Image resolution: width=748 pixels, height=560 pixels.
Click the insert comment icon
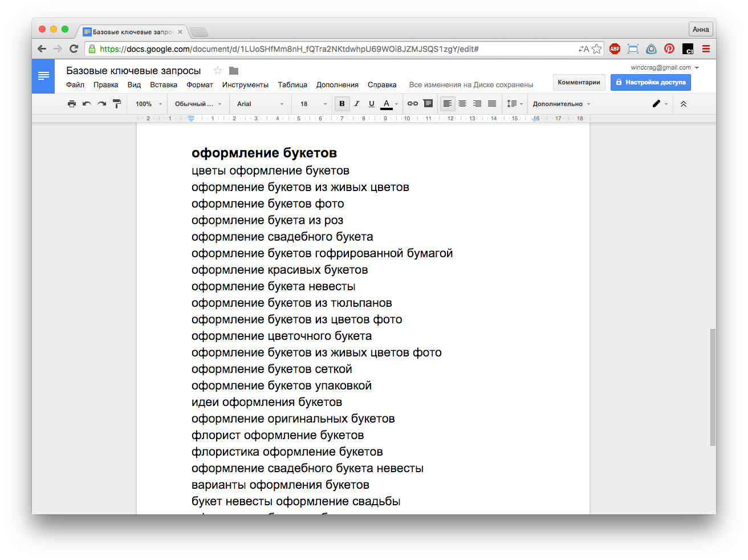[428, 104]
